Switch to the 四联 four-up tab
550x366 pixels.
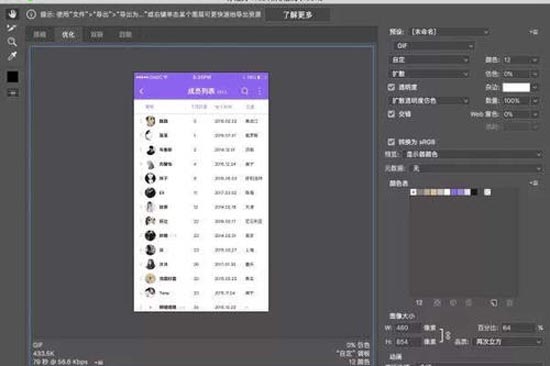click(x=125, y=34)
